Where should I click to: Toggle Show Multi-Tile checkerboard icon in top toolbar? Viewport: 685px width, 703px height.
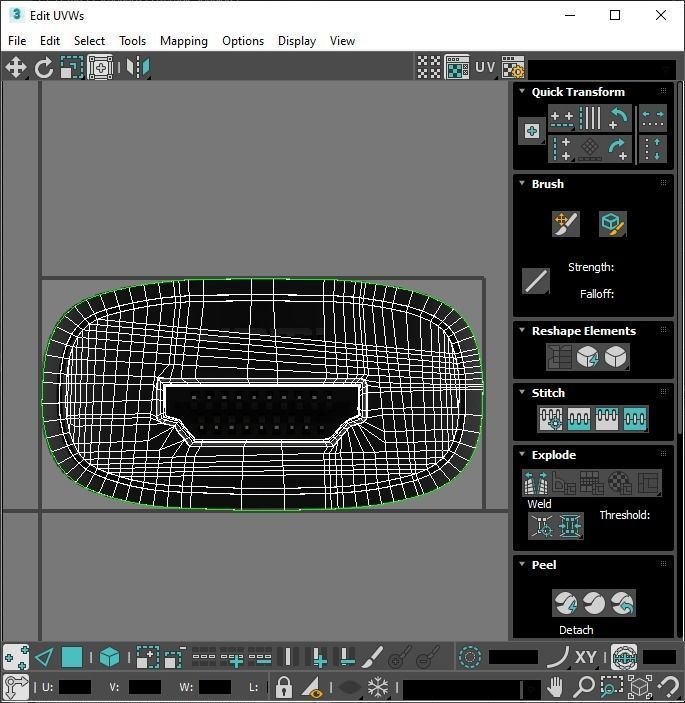(x=429, y=68)
